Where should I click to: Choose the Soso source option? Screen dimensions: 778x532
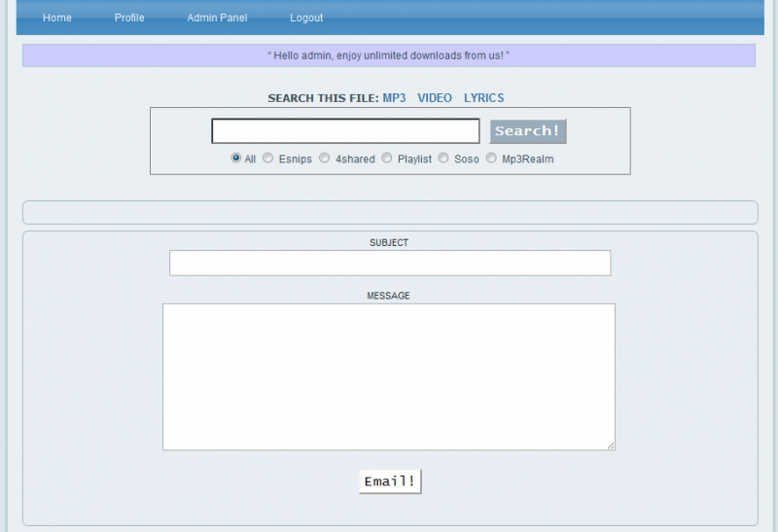point(443,158)
